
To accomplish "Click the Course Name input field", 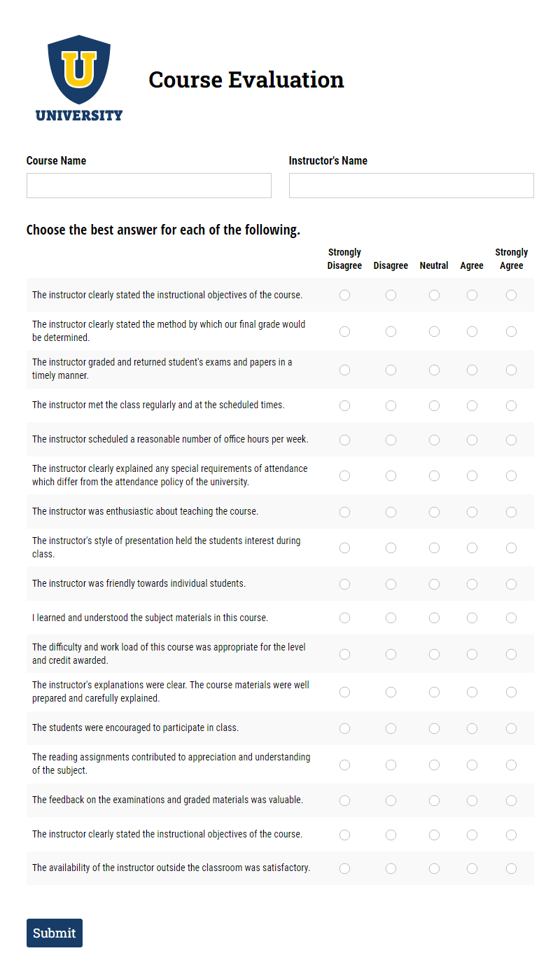I will point(148,185).
